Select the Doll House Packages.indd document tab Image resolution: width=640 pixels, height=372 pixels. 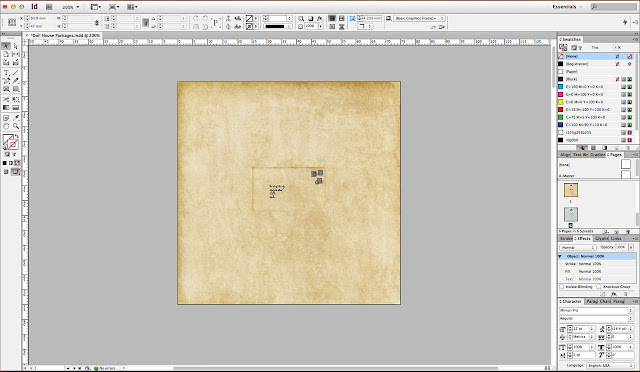(64, 36)
